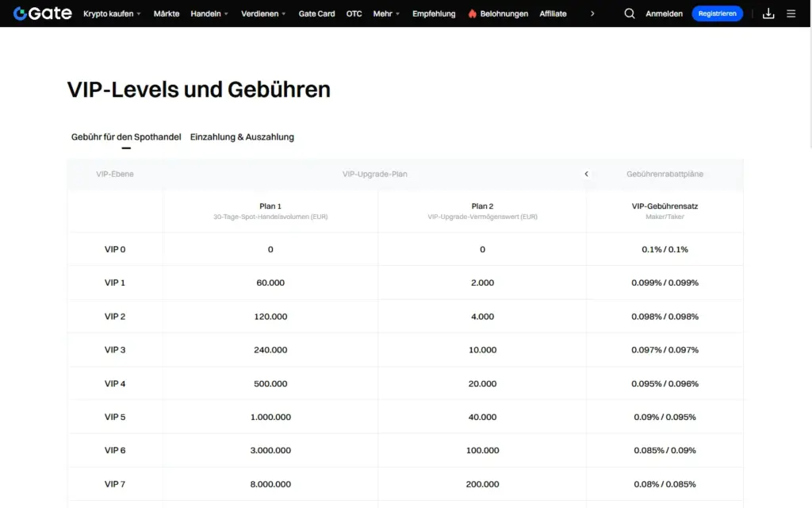Click the 1.000.000 volume cell

point(270,417)
